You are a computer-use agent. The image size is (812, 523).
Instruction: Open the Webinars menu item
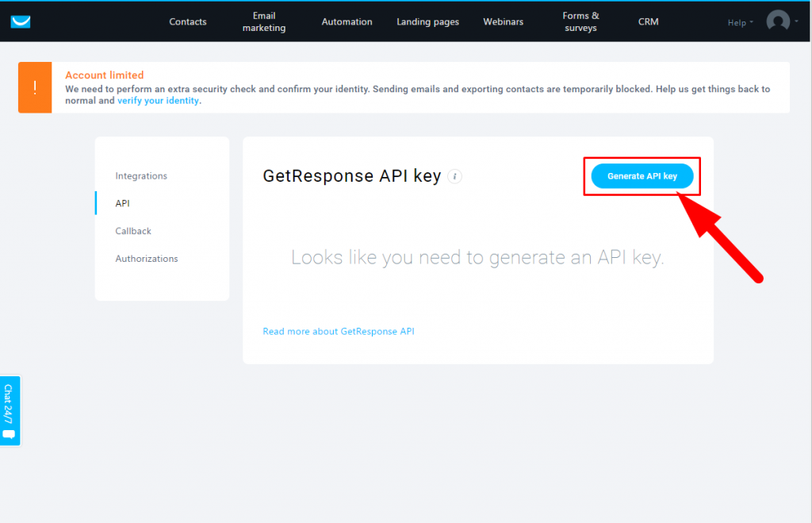(504, 21)
